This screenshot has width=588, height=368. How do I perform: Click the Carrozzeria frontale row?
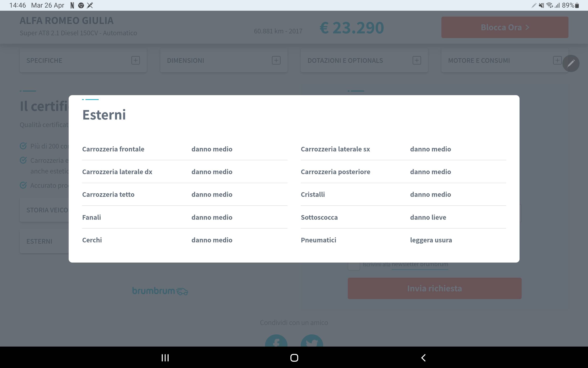(113, 149)
